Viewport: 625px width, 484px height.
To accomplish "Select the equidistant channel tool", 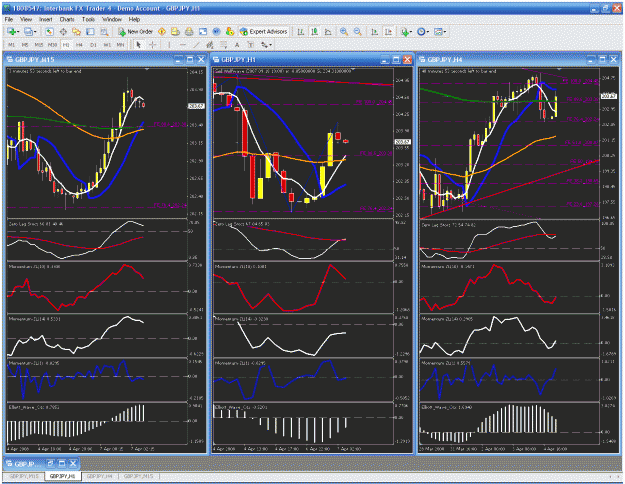I will tap(210, 45).
